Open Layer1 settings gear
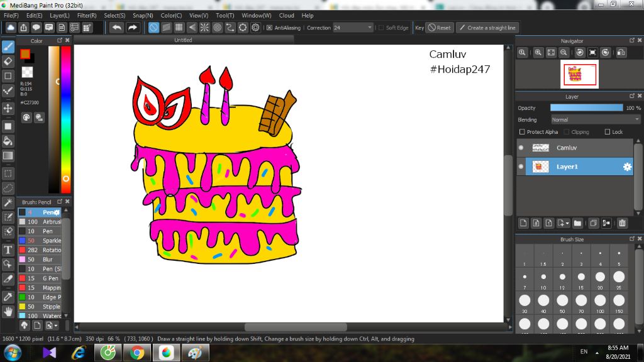This screenshot has height=362, width=644. 627,167
